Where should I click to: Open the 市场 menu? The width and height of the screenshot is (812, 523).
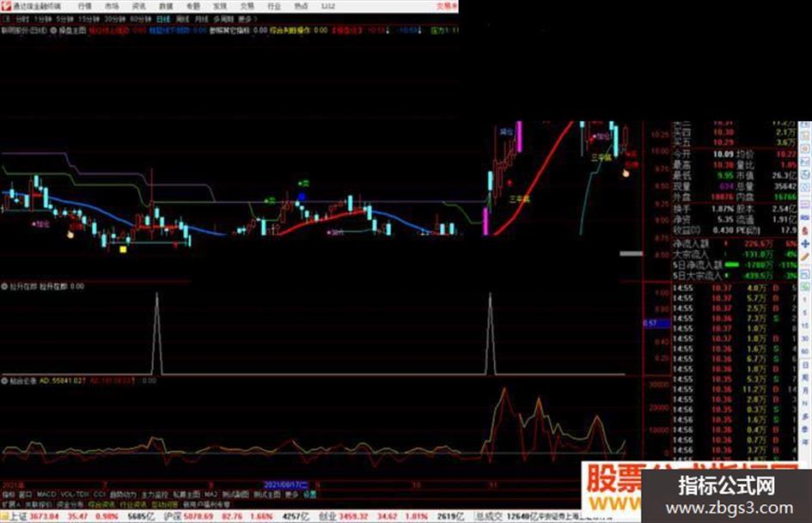pos(112,6)
